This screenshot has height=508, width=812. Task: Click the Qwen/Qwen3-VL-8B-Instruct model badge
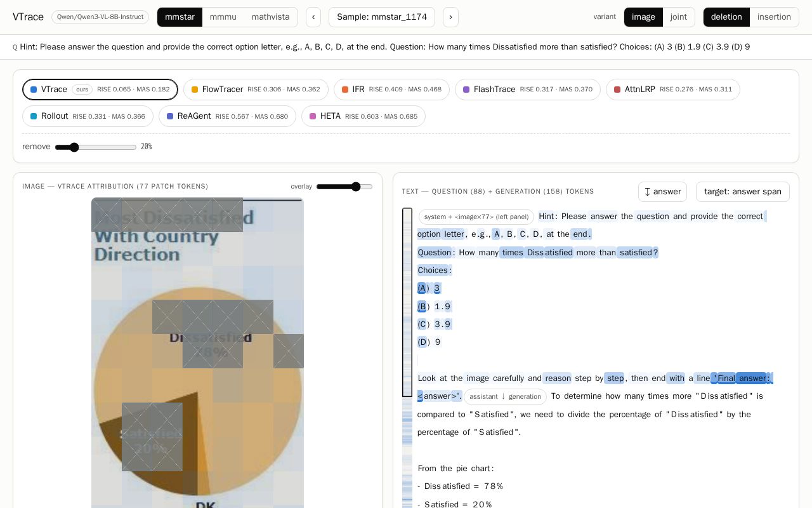pos(100,17)
